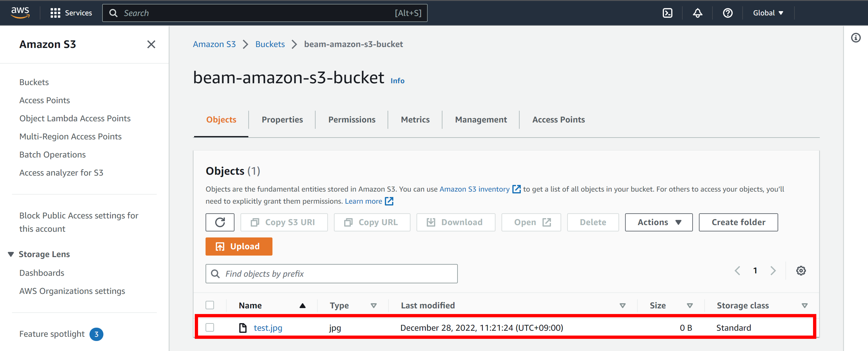This screenshot has width=868, height=351.
Task: Select all objects with header checkbox
Action: 210,305
